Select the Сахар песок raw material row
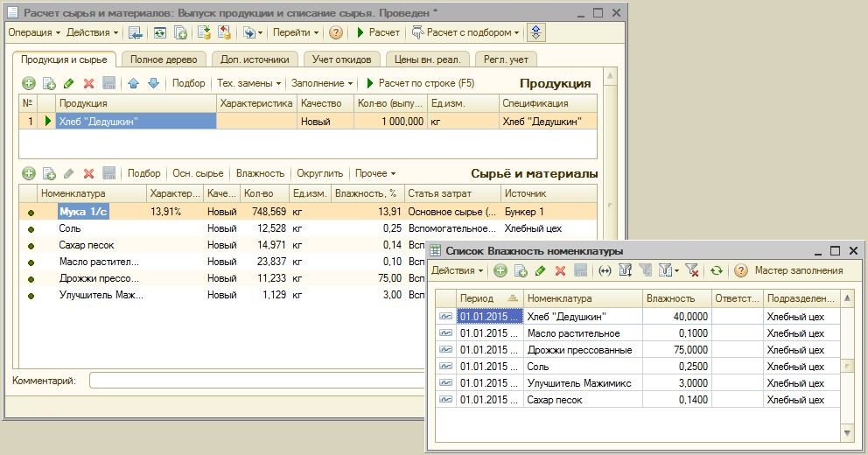The width and height of the screenshot is (868, 455). (221, 245)
